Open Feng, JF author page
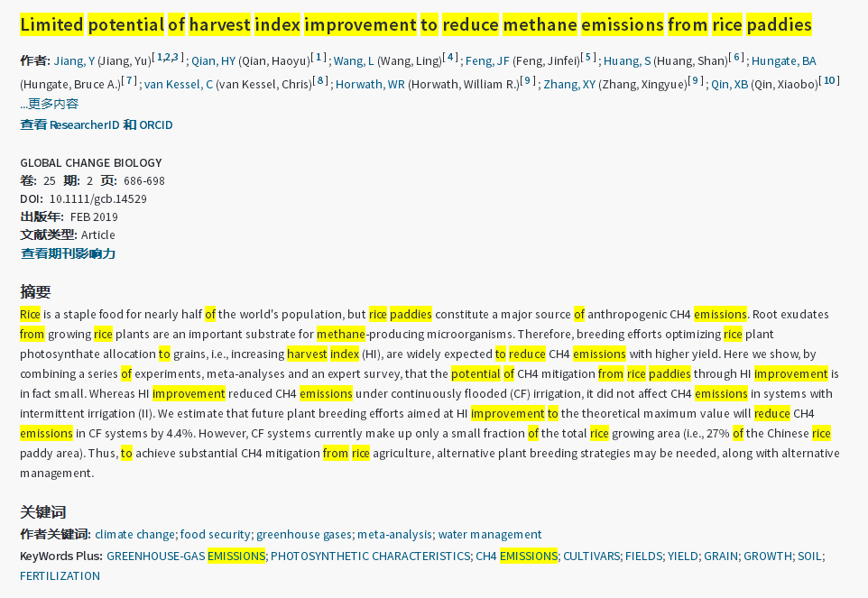 (486, 61)
